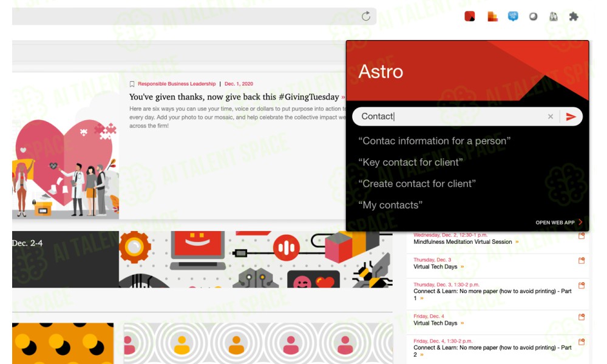The height and width of the screenshot is (364, 607).
Task: Click the orange polka-dot tile image
Action: coord(63,343)
